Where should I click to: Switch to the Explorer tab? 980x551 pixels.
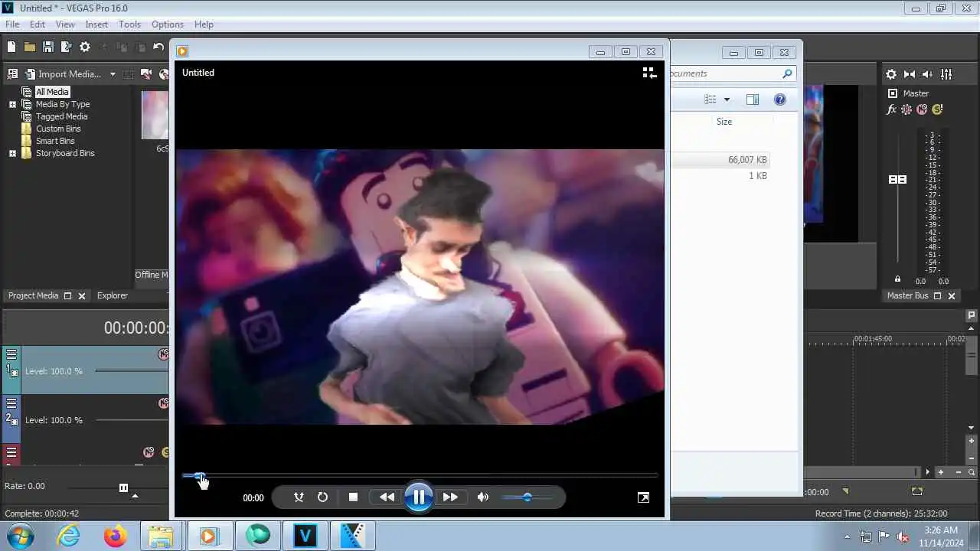113,295
